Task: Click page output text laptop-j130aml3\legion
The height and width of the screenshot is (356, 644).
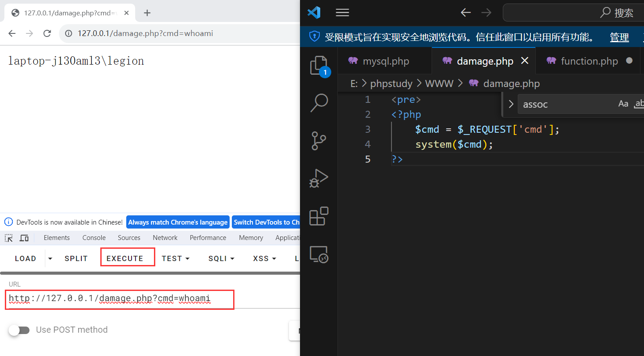Action: tap(76, 61)
